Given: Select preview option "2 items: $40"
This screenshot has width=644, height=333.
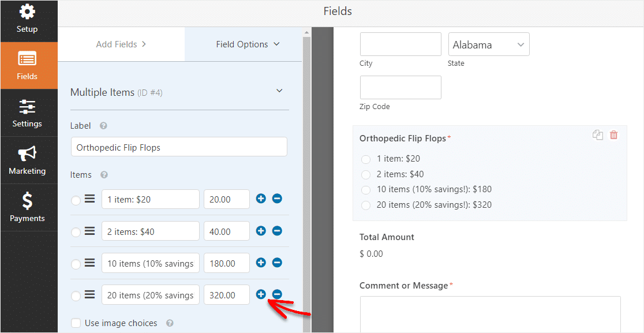Looking at the screenshot, I should (365, 175).
